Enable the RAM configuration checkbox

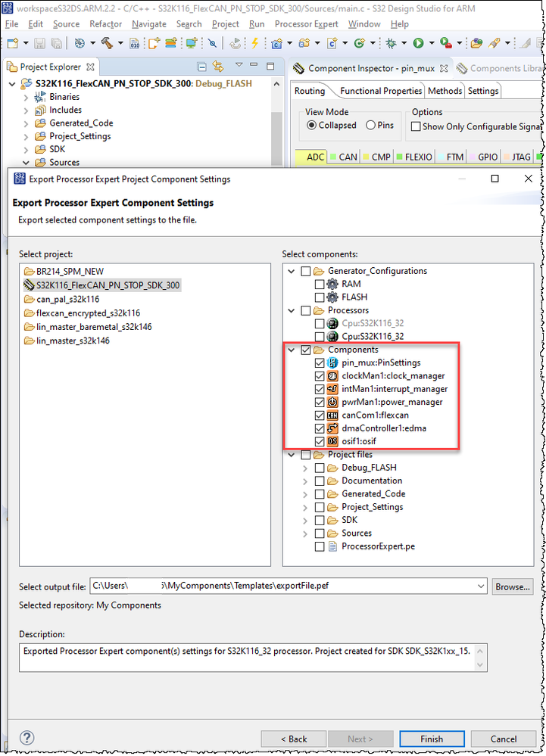(320, 284)
